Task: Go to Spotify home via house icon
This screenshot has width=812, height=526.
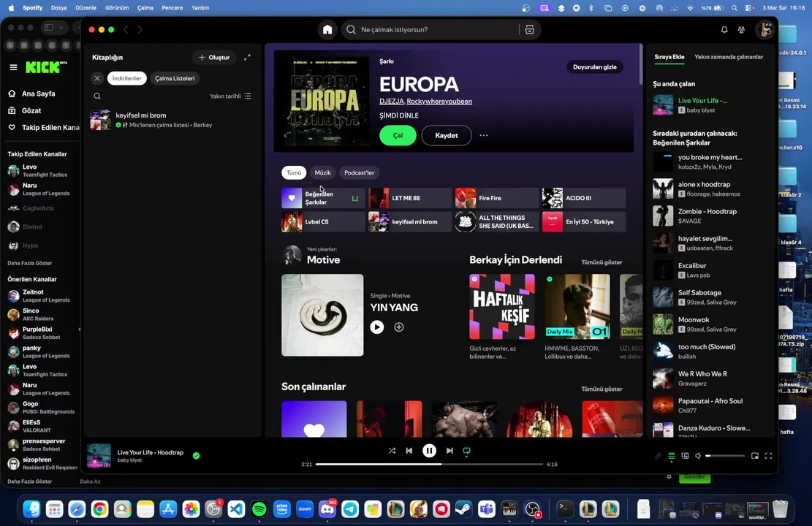Action: tap(327, 29)
